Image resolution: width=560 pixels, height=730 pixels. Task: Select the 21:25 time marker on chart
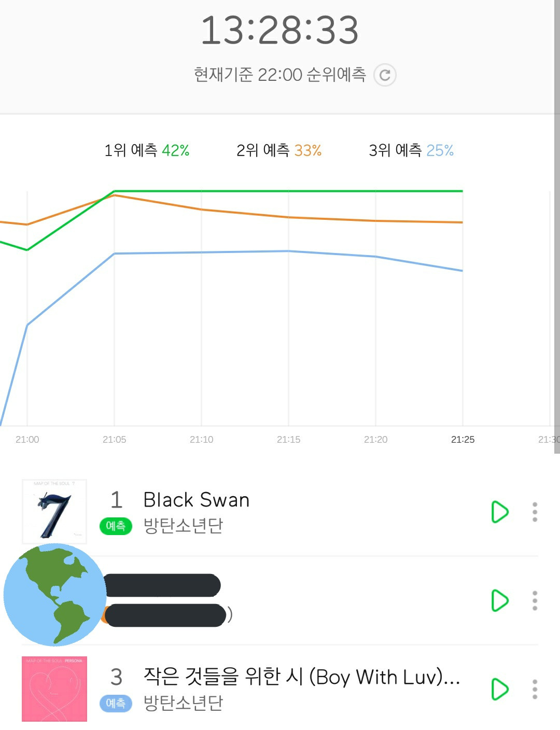[x=463, y=440]
